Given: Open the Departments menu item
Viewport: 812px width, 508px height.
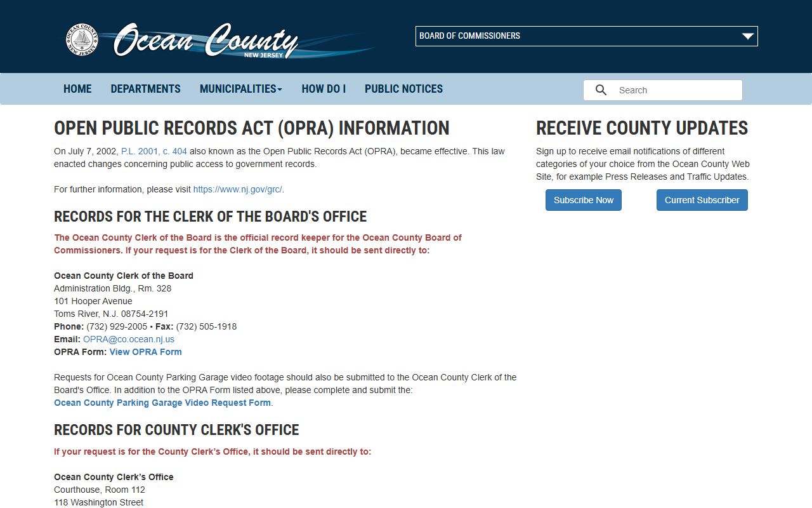Looking at the screenshot, I should pos(145,89).
